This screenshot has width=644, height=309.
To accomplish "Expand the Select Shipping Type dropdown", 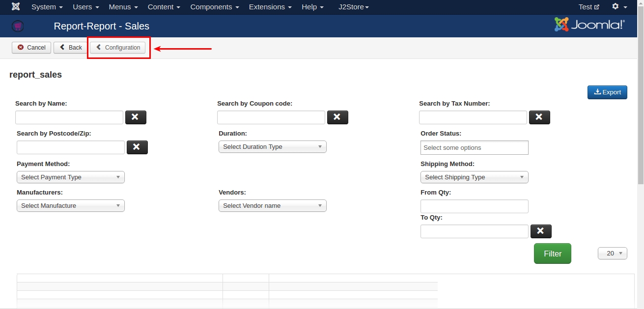I will pyautogui.click(x=474, y=177).
